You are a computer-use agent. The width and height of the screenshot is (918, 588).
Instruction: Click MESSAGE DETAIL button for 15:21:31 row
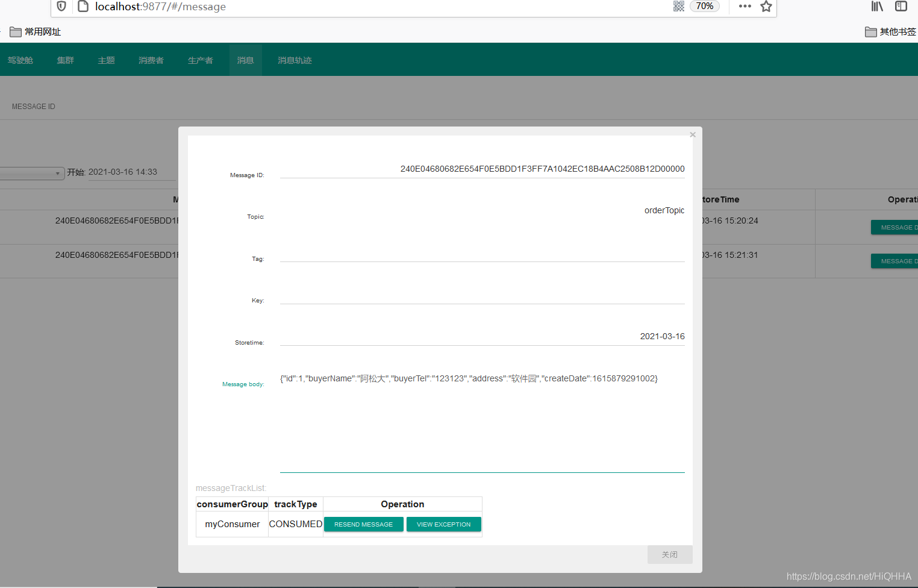[x=895, y=261]
